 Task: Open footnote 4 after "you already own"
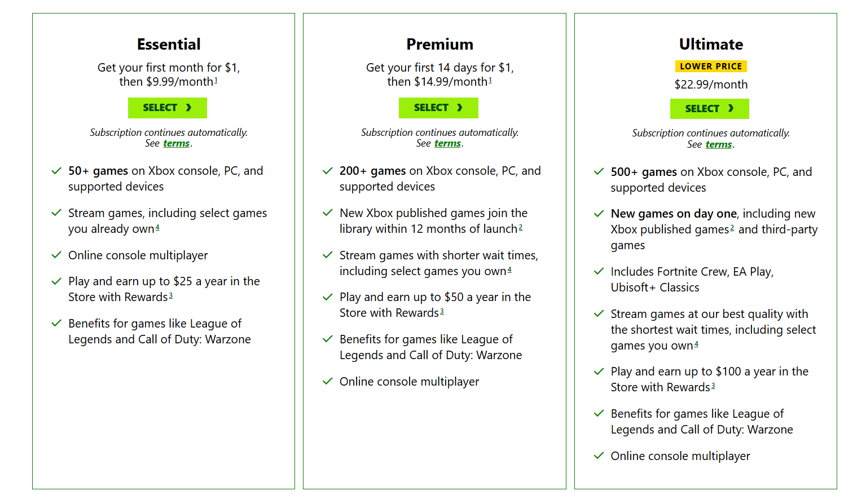click(157, 228)
